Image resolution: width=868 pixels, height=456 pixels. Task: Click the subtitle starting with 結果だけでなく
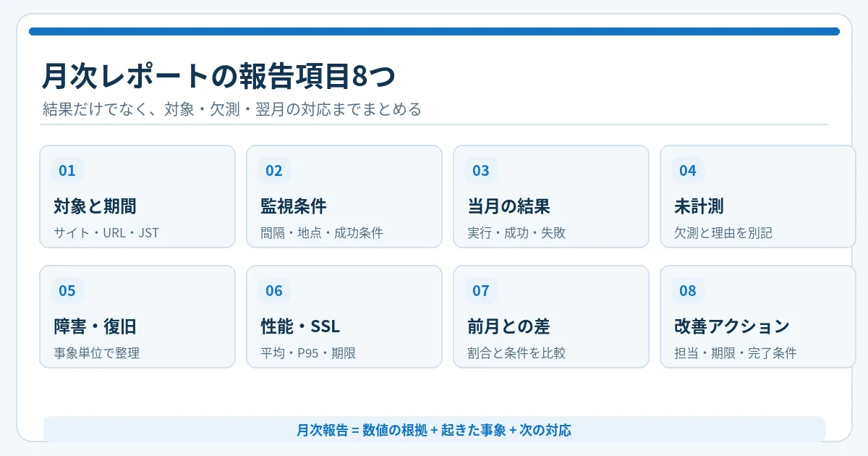(231, 110)
